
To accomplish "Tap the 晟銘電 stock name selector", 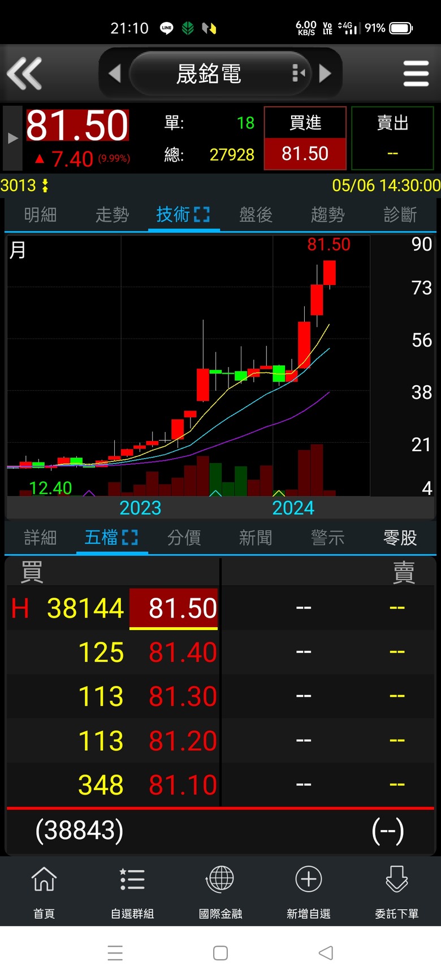I will (220, 74).
